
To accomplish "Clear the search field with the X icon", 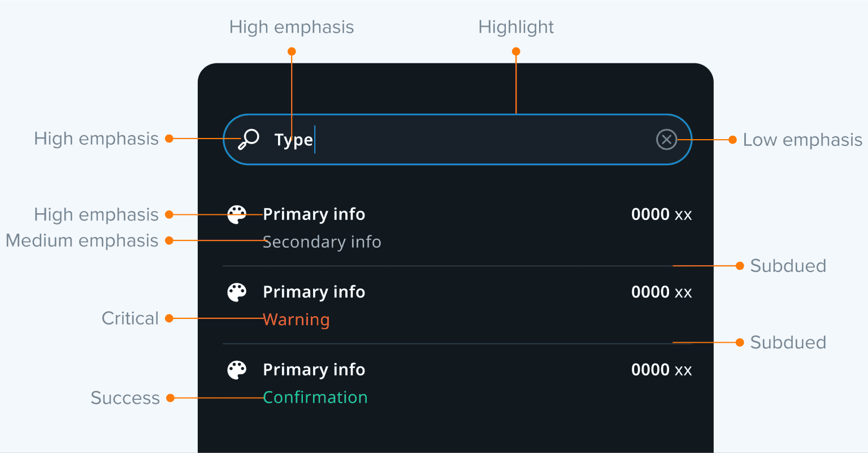I will (x=666, y=139).
